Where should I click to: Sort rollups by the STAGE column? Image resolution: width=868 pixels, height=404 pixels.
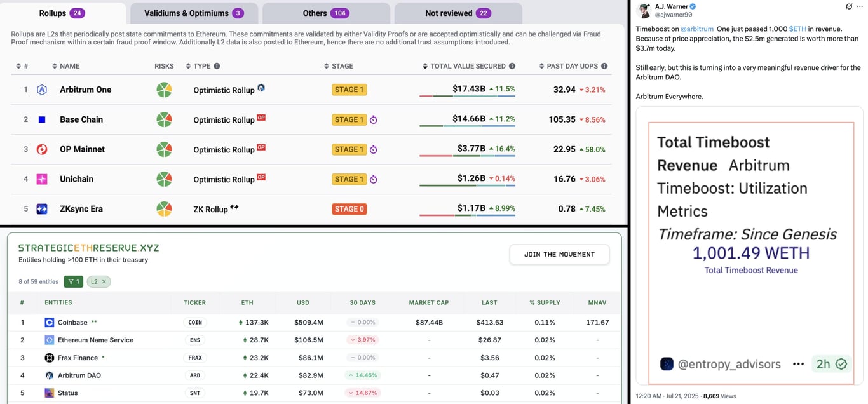(x=338, y=66)
